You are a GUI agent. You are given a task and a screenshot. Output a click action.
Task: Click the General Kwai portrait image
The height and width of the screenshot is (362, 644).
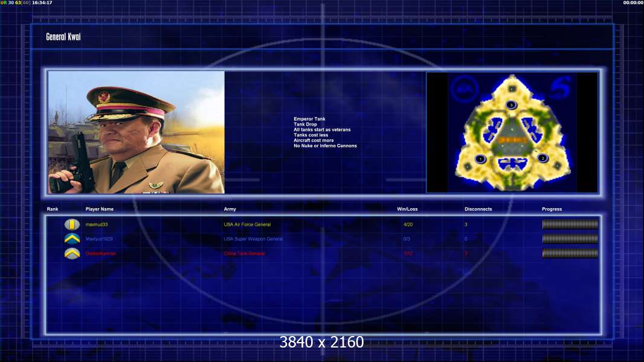(x=137, y=132)
